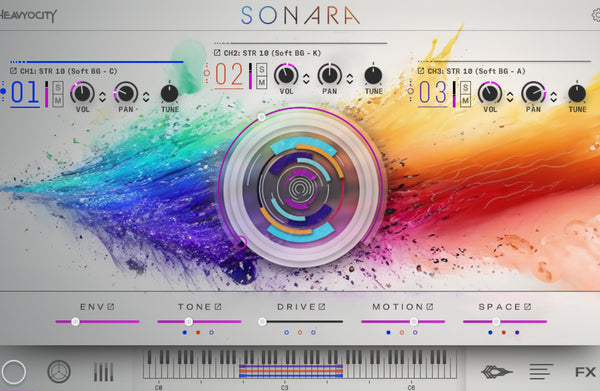
Task: Toggle TONE orange channel 2 dot
Action: pos(198,332)
